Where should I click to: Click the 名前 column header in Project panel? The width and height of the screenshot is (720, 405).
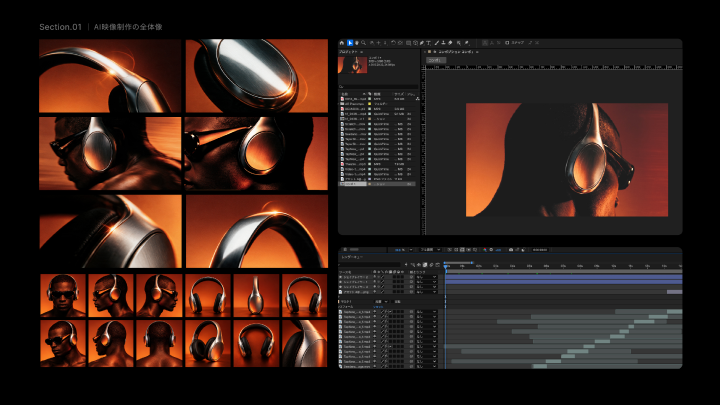(x=344, y=94)
